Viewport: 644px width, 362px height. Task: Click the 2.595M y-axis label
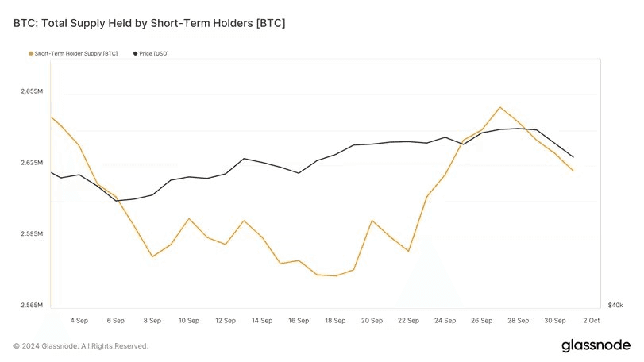[x=32, y=233]
